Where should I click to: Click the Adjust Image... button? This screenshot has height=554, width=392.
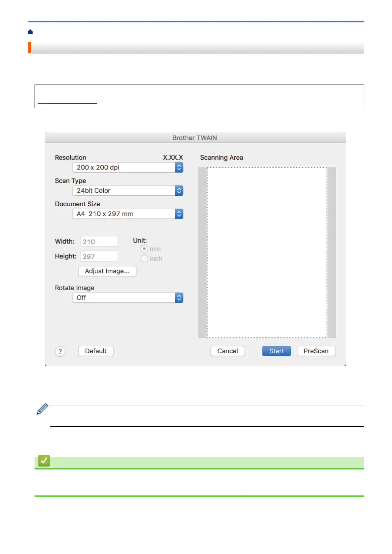point(107,271)
